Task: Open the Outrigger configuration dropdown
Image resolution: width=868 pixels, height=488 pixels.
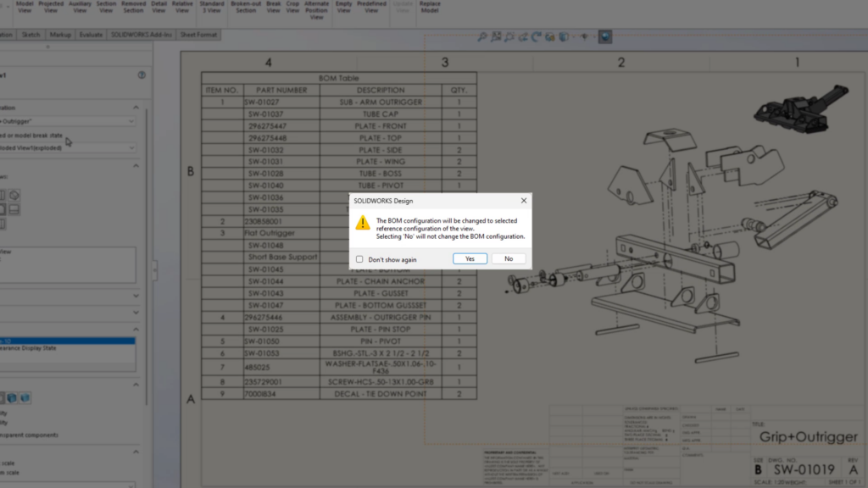Action: tap(68, 121)
